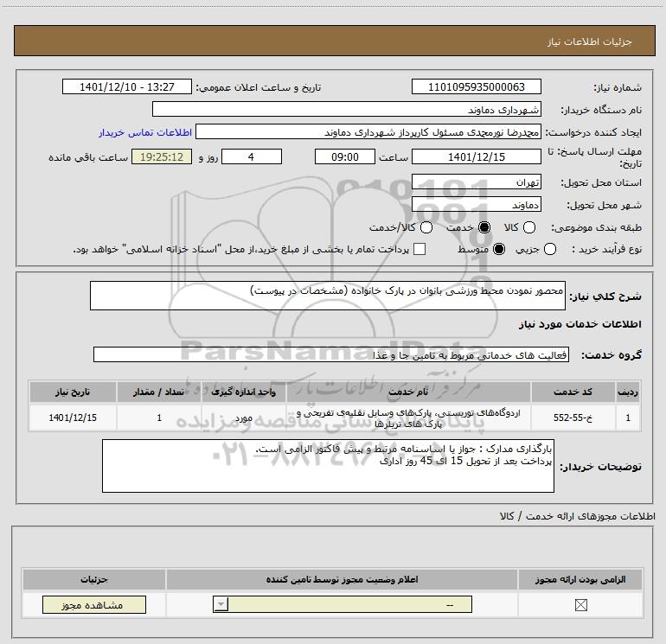Choose the متوسط purchase process option
The width and height of the screenshot is (666, 644).
point(499,249)
